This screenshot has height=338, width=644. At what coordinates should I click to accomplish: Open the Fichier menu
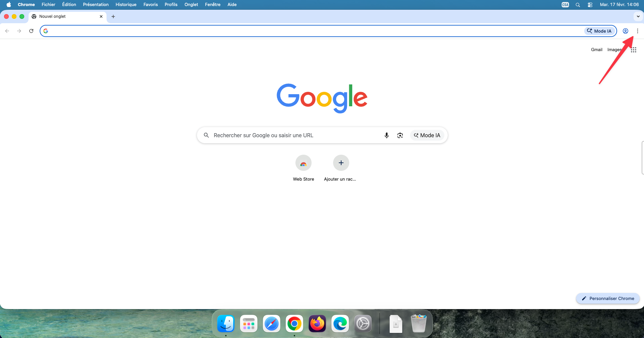click(x=48, y=5)
